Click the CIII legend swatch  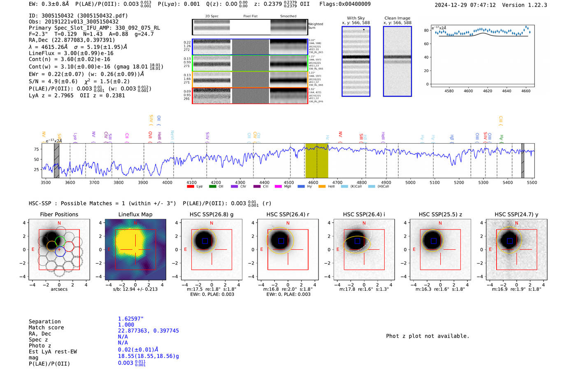pos(257,186)
